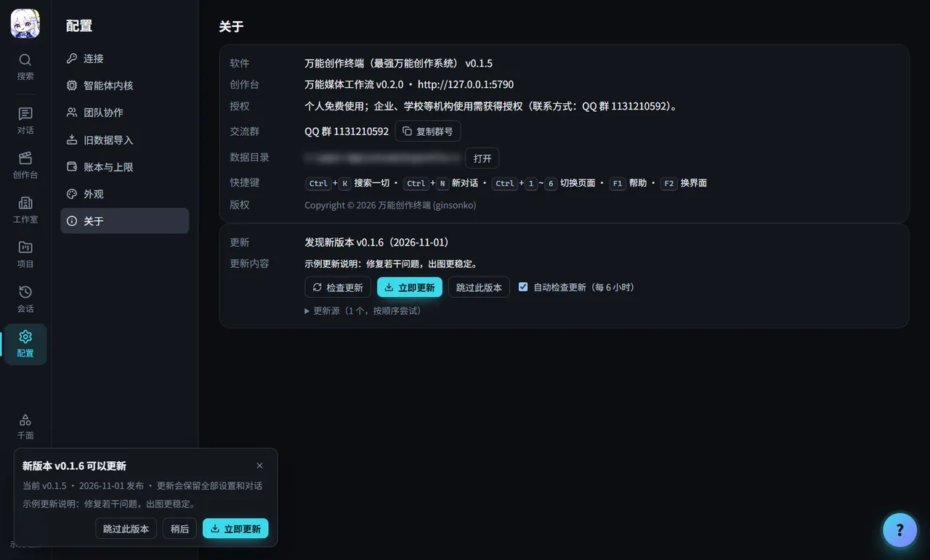Select 关于 in the settings list
The width and height of the screenshot is (930, 560).
124,221
